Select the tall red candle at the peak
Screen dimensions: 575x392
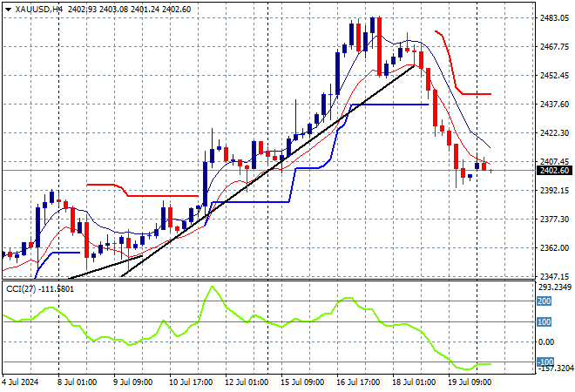tap(380, 46)
